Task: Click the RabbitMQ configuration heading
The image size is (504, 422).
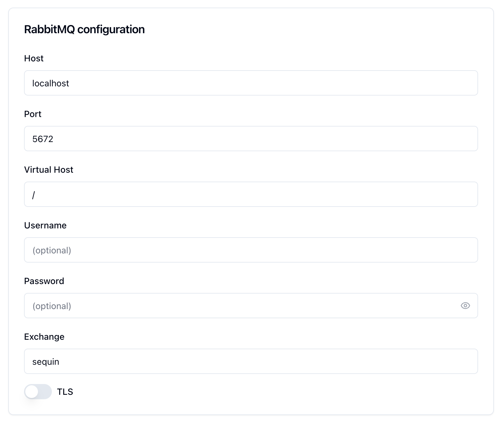Action: pos(84,29)
